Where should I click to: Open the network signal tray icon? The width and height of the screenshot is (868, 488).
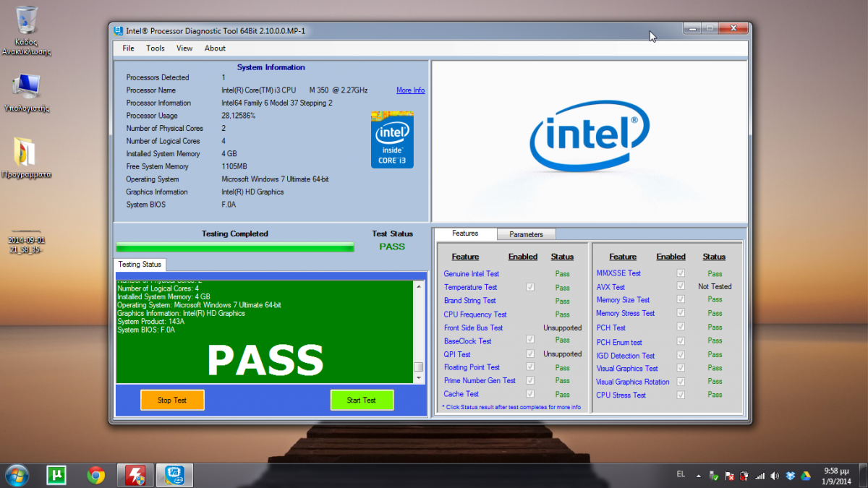coord(759,476)
